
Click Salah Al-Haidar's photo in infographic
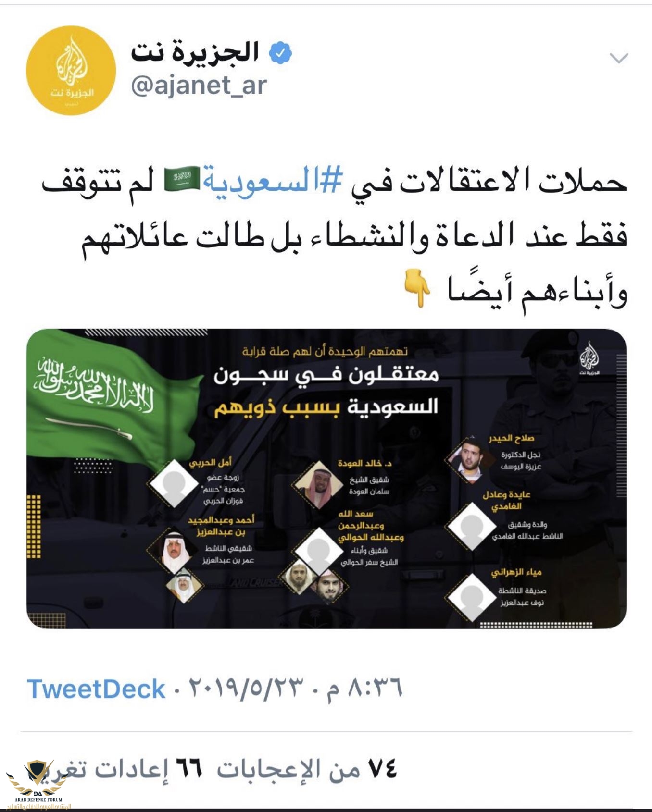coord(469,459)
